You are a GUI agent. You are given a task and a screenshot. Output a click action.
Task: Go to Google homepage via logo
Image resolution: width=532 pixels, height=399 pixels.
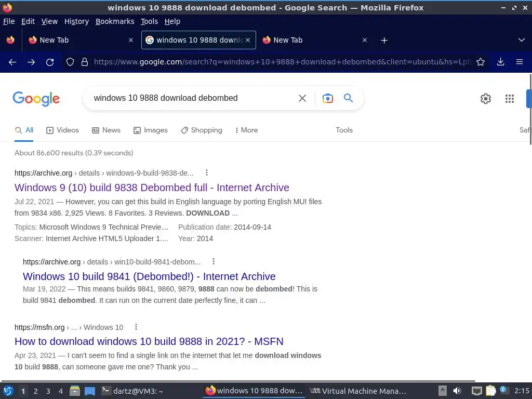click(x=36, y=99)
